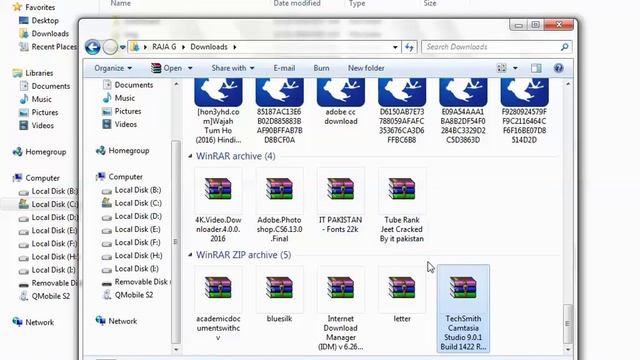Open QMobile S2 in front window pane

tap(128, 295)
